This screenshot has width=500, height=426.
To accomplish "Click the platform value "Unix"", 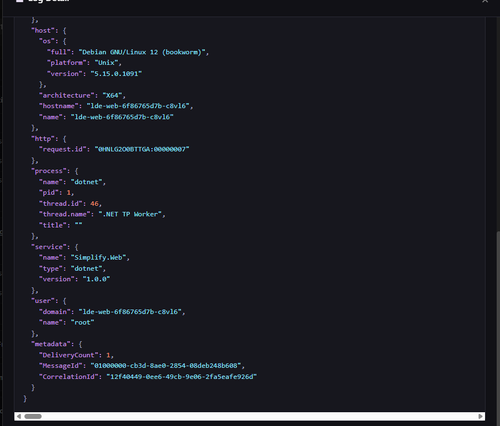I will (x=106, y=63).
